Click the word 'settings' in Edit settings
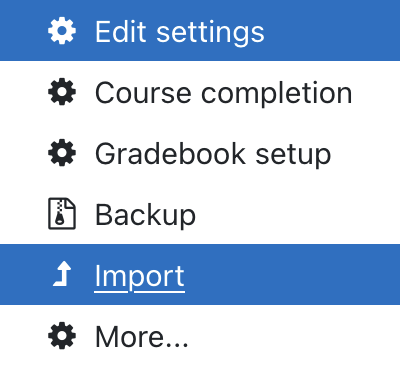Screen dimensions: 400x381 click(210, 32)
